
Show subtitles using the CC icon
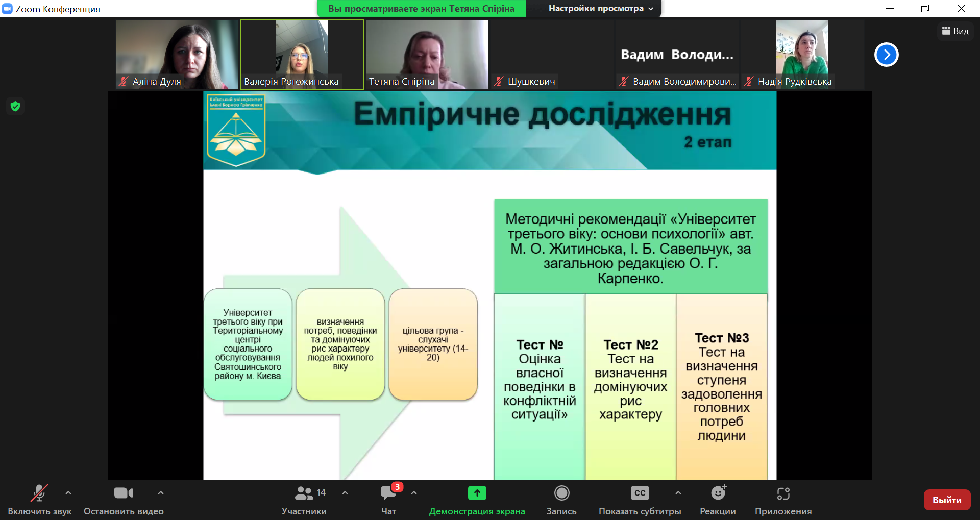tap(640, 493)
